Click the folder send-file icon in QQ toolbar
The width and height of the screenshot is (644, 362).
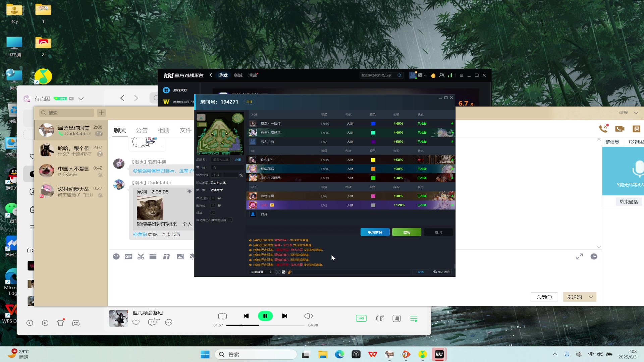pos(153,256)
